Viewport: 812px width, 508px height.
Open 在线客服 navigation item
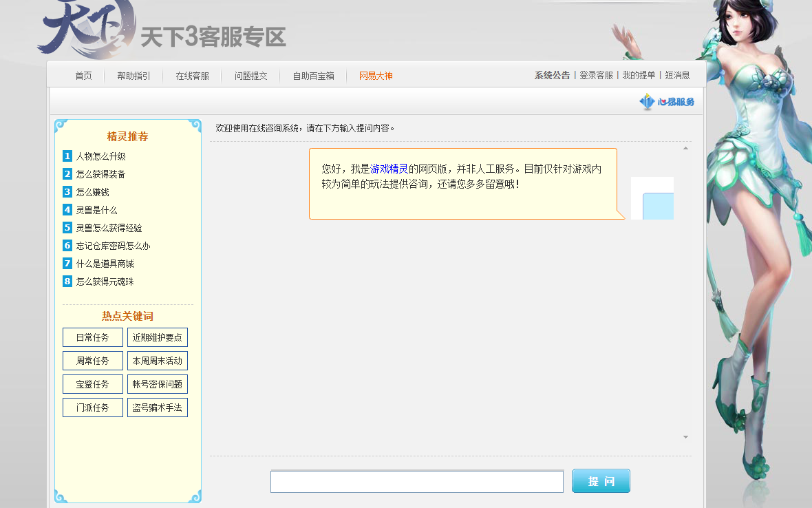pos(192,76)
